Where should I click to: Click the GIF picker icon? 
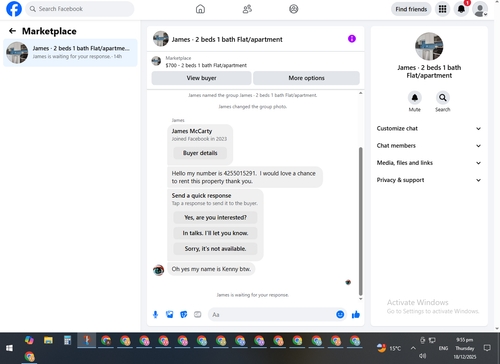tap(198, 314)
